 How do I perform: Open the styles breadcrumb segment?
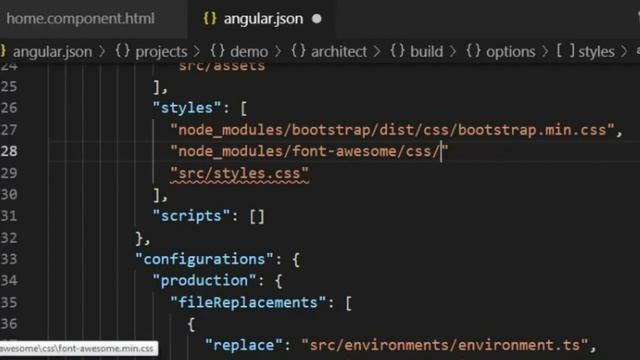click(596, 52)
